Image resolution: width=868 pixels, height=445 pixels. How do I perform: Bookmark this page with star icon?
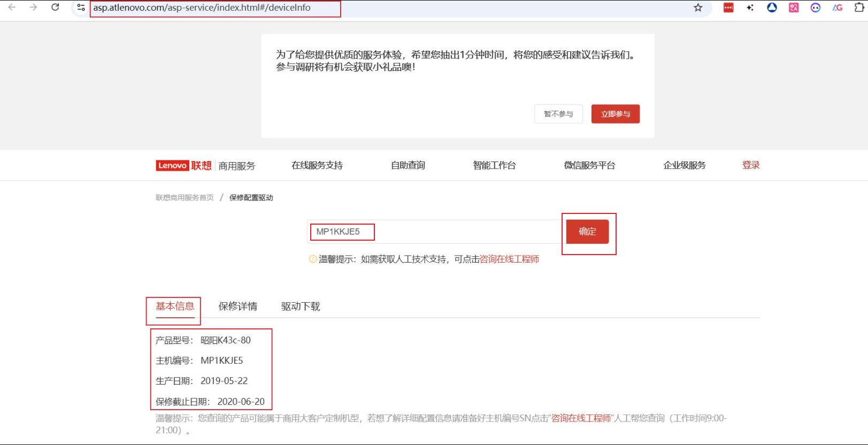tap(698, 7)
